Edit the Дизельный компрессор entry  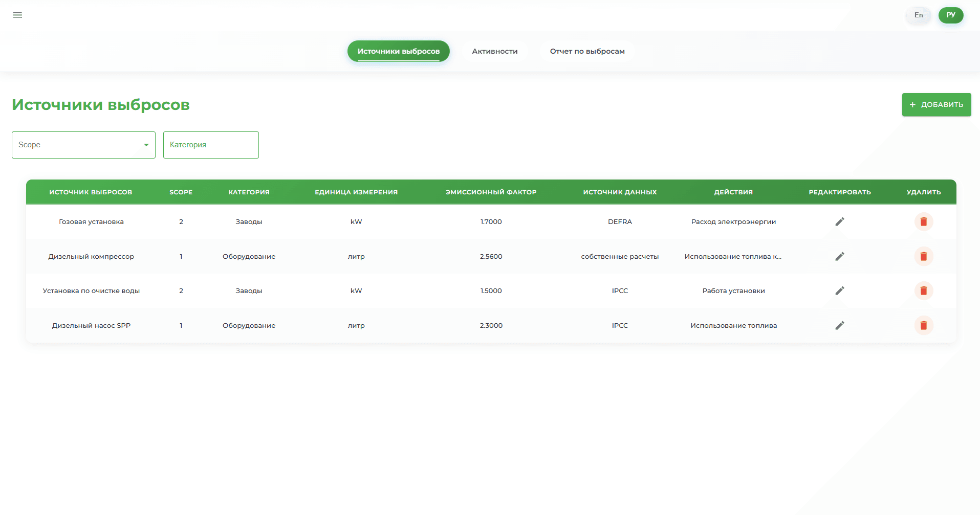click(839, 256)
